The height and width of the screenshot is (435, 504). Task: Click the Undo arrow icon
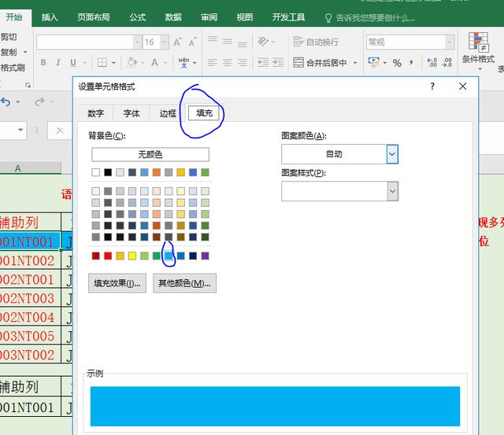click(6, 102)
